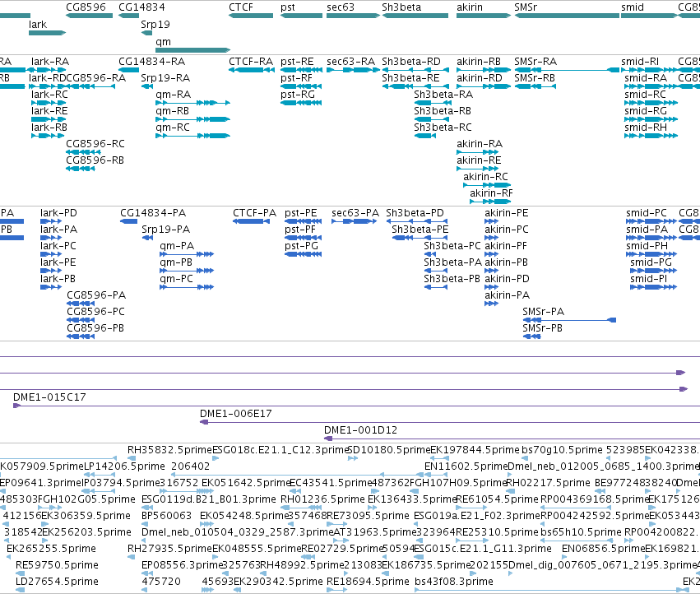Select the Sh3beta gene label
This screenshot has width=700, height=594.
point(401,7)
